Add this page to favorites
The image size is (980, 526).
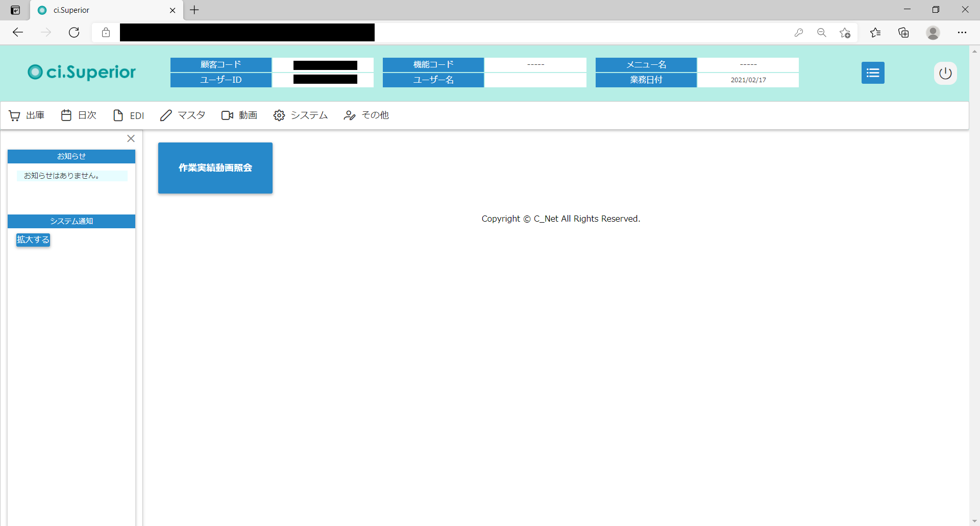pyautogui.click(x=845, y=33)
